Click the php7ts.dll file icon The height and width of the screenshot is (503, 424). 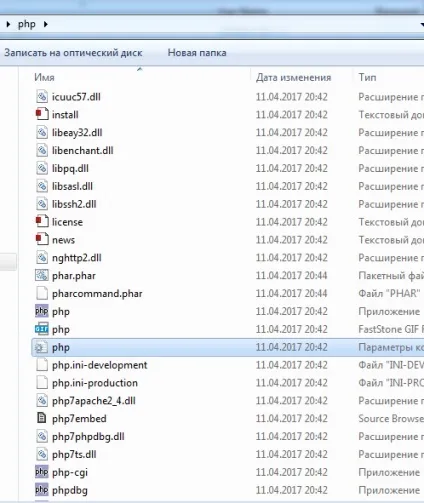point(42,454)
